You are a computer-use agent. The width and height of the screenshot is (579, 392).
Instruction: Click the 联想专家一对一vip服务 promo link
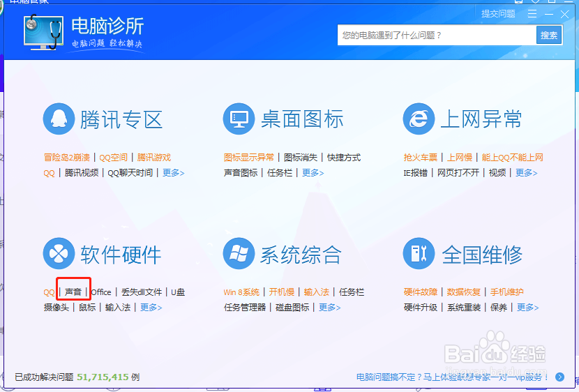coord(453,377)
